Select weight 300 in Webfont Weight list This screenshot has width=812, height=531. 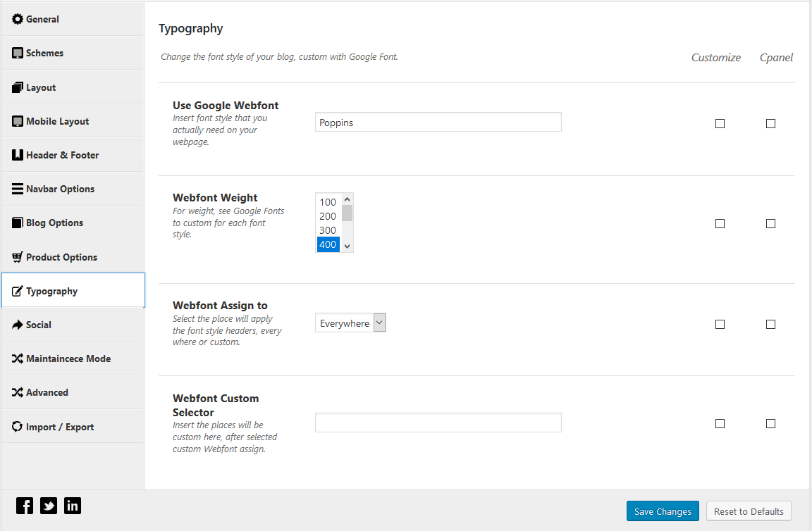tap(328, 230)
